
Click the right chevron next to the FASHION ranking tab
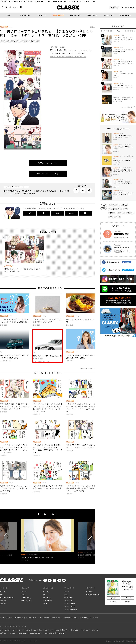tap(134, 31)
